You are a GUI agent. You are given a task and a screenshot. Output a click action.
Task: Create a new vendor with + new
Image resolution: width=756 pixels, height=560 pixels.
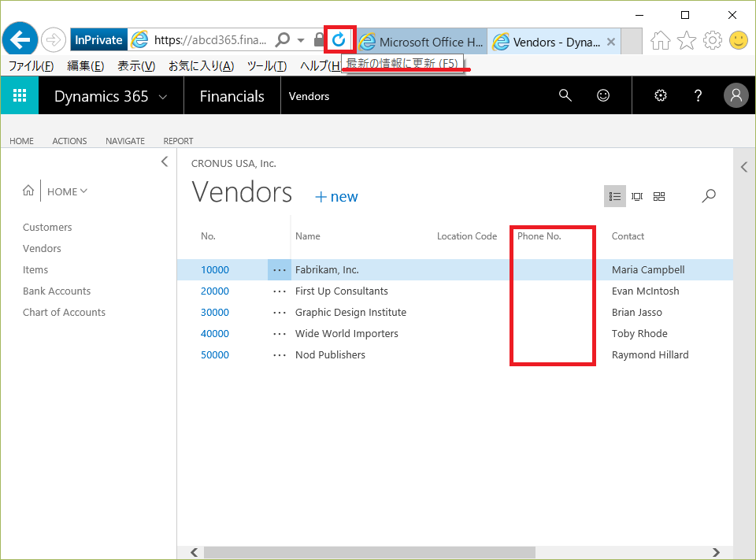point(336,197)
